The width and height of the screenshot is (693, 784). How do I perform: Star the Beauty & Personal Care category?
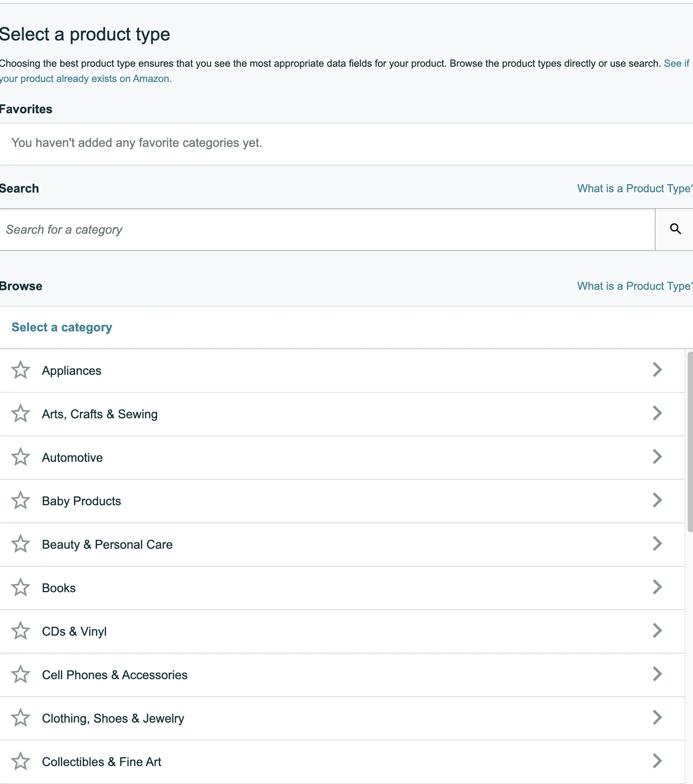20,544
